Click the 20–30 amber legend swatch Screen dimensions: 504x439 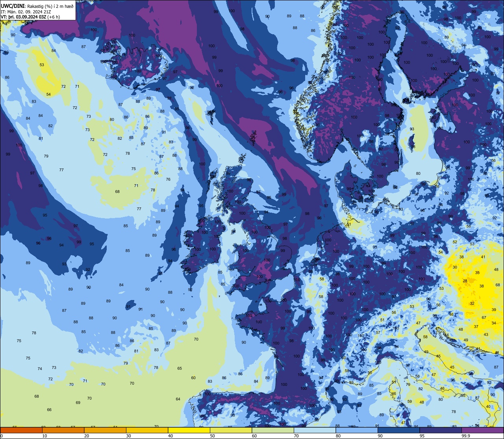[105, 430]
